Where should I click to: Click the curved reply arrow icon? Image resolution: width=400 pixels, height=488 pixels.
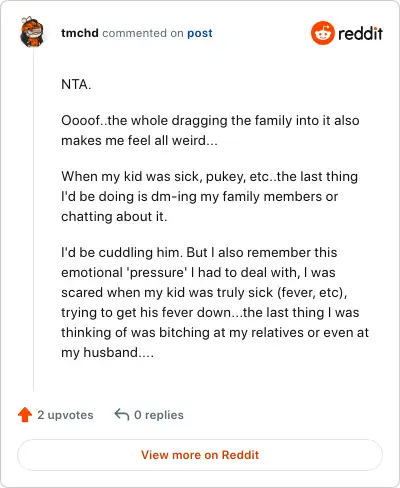[122, 415]
